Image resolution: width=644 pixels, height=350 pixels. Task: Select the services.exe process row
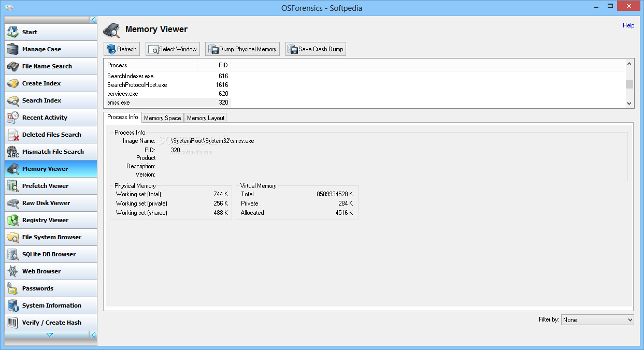[167, 94]
